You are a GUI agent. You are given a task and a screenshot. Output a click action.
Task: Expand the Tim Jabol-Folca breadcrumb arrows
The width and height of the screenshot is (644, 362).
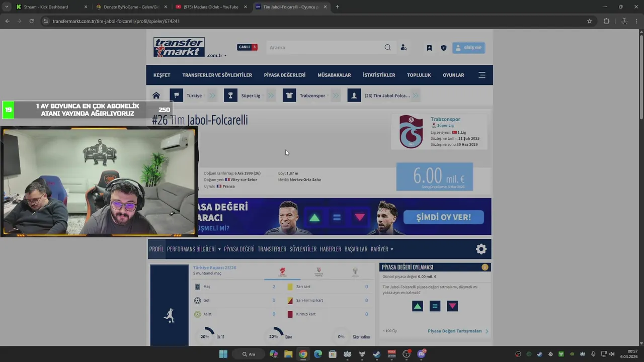416,96
